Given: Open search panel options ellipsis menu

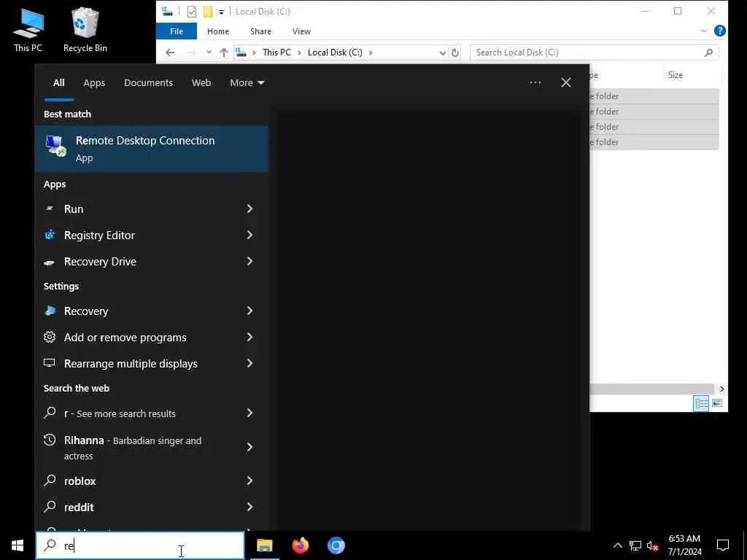Looking at the screenshot, I should click(x=535, y=83).
